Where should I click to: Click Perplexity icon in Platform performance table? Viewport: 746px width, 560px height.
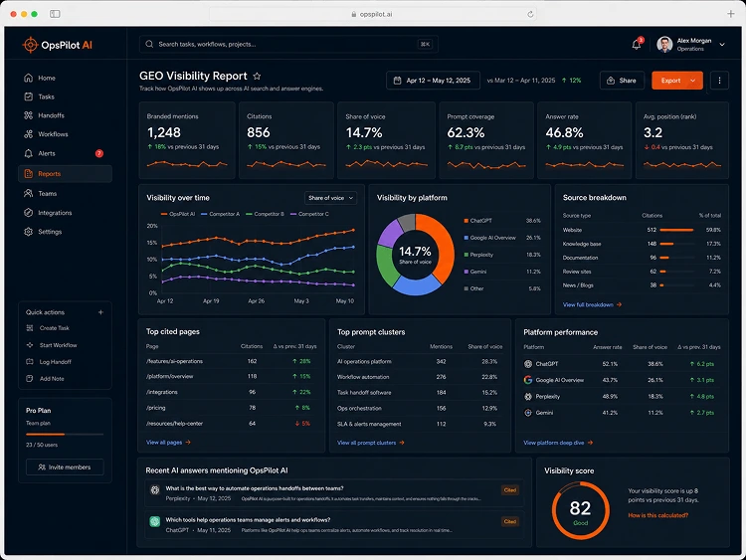(528, 396)
